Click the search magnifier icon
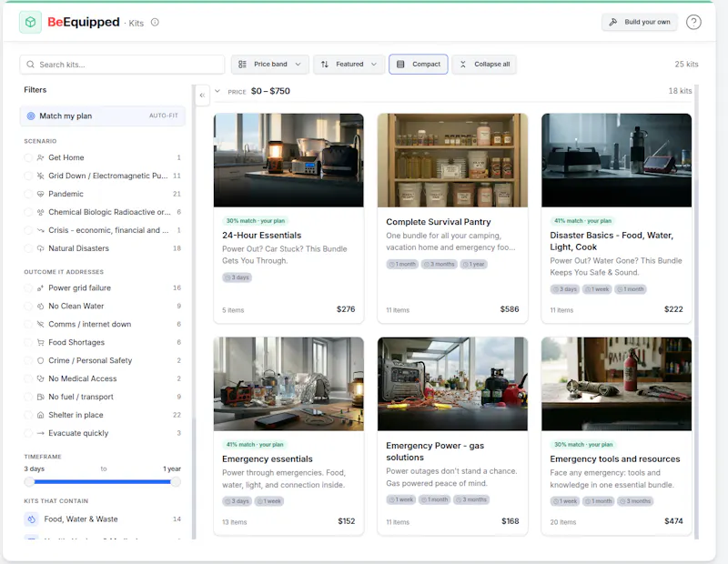The height and width of the screenshot is (564, 728). [x=30, y=65]
